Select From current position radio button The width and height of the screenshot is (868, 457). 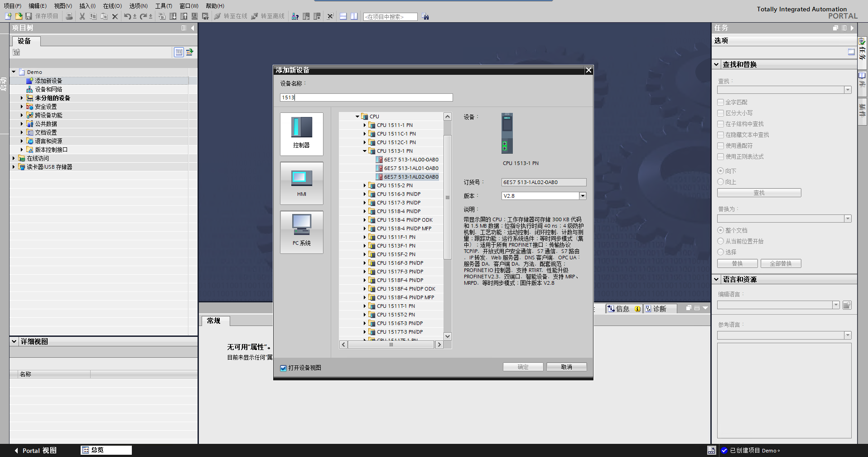[720, 241]
